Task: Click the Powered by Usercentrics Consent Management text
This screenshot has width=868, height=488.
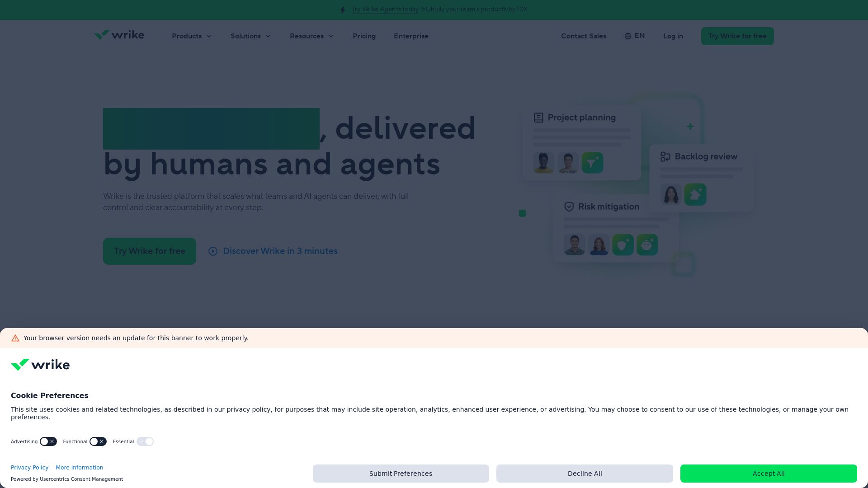Action: coord(67,479)
